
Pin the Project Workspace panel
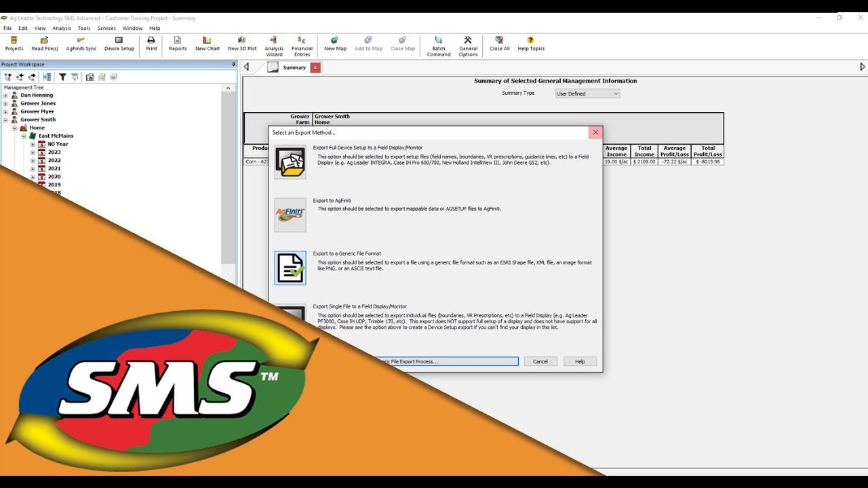coord(234,64)
